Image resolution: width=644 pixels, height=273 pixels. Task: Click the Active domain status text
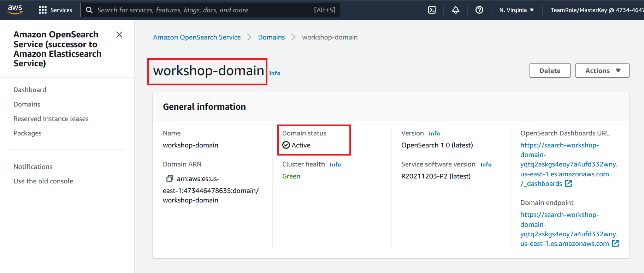point(301,145)
